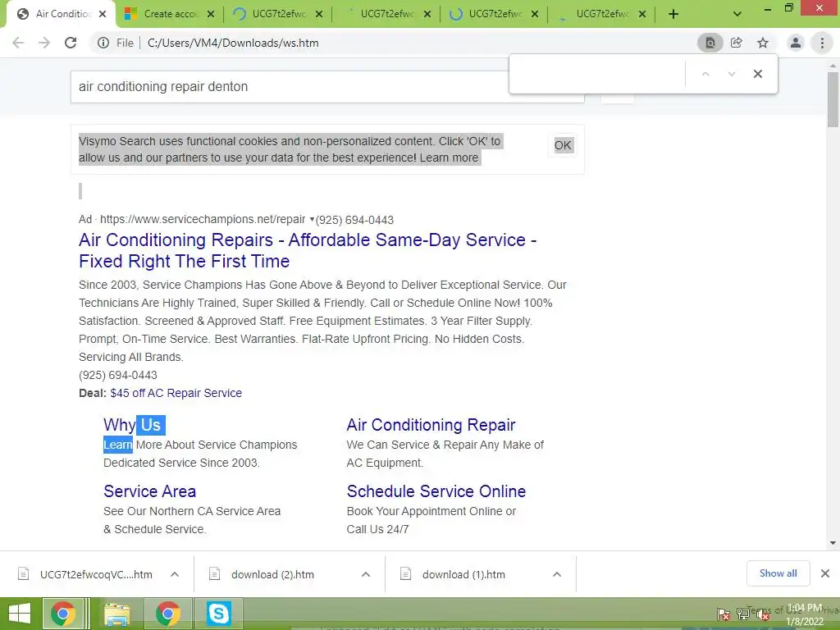Image resolution: width=840 pixels, height=630 pixels.
Task: Open the Schedule Service Online sitelink
Action: click(x=436, y=491)
